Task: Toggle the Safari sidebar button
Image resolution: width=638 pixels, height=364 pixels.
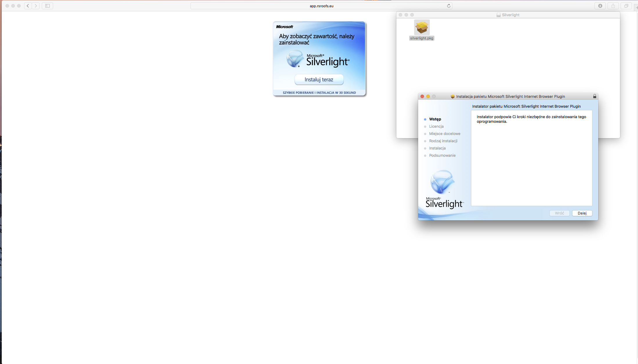Action: (48, 6)
